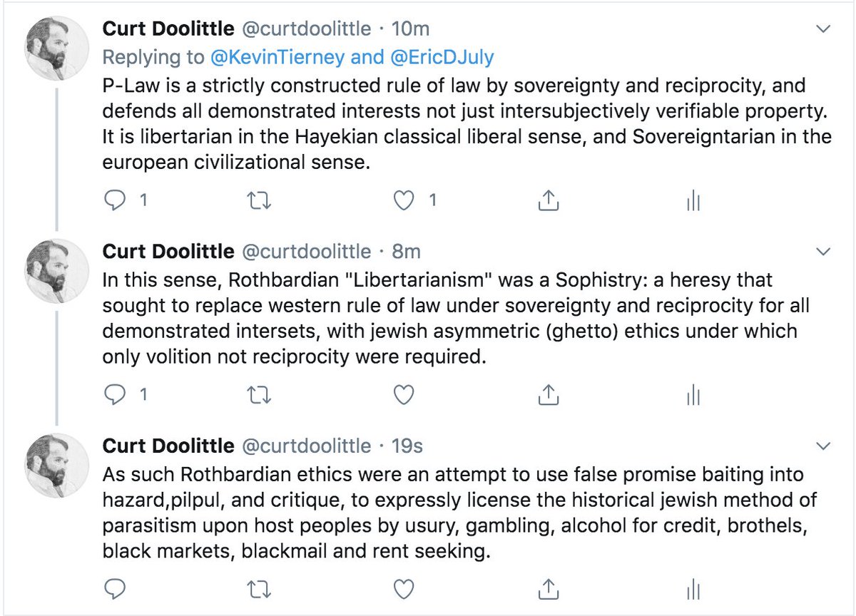The height and width of the screenshot is (616, 856).
Task: View analytics for the P-Law tweet
Action: 693,202
